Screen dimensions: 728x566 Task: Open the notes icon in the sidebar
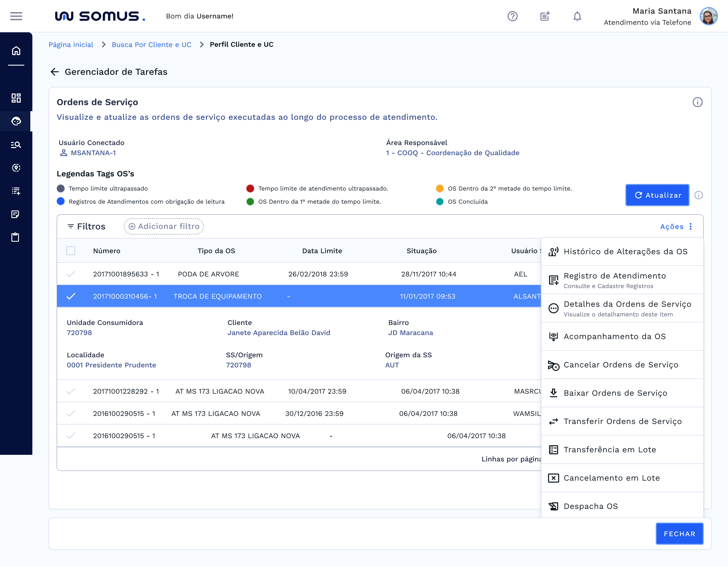click(16, 214)
